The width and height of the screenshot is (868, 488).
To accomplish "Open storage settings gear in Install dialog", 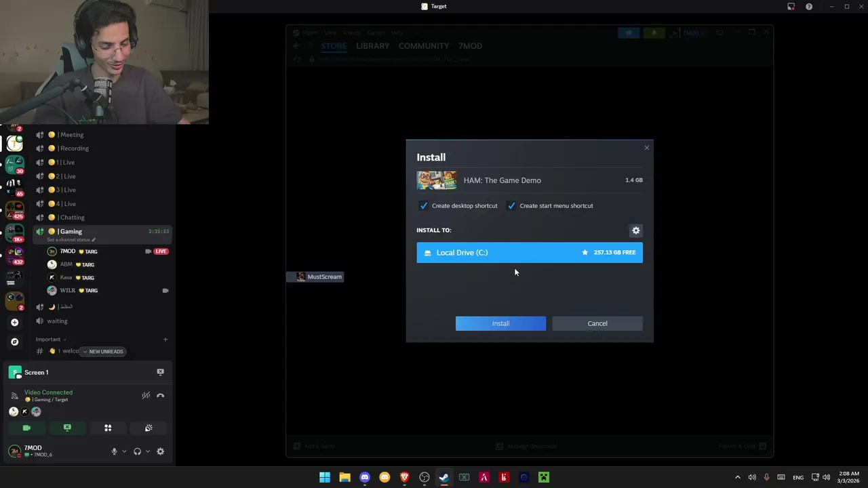I will (x=636, y=230).
